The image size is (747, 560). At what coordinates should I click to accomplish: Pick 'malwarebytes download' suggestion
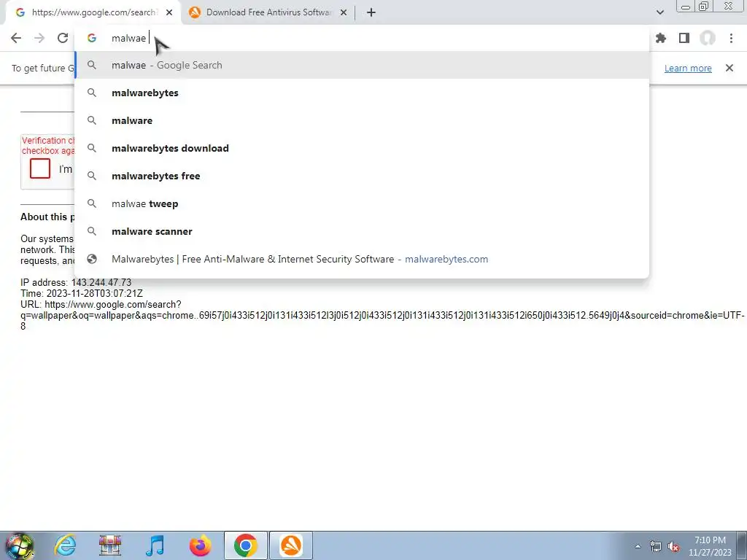tap(362, 148)
